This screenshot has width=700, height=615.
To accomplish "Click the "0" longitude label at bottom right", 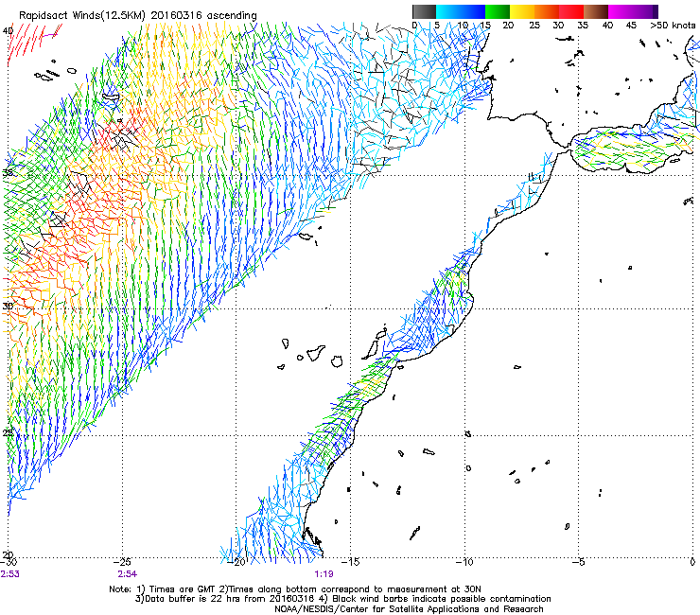I will click(692, 562).
